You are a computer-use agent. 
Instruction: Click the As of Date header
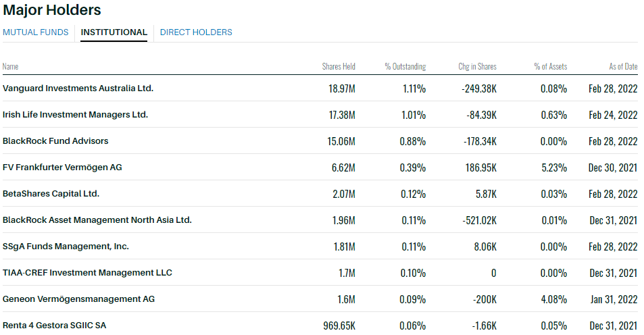pos(622,67)
